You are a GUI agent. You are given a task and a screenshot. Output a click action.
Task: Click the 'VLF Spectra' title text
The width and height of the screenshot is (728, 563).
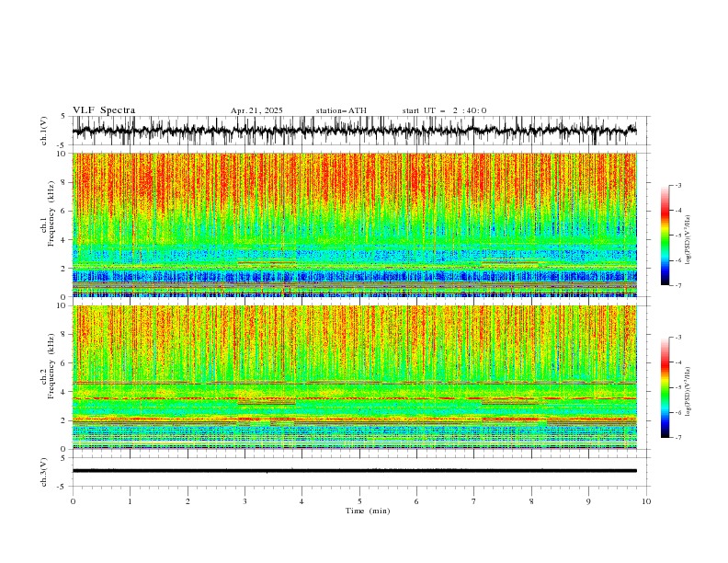(x=104, y=110)
